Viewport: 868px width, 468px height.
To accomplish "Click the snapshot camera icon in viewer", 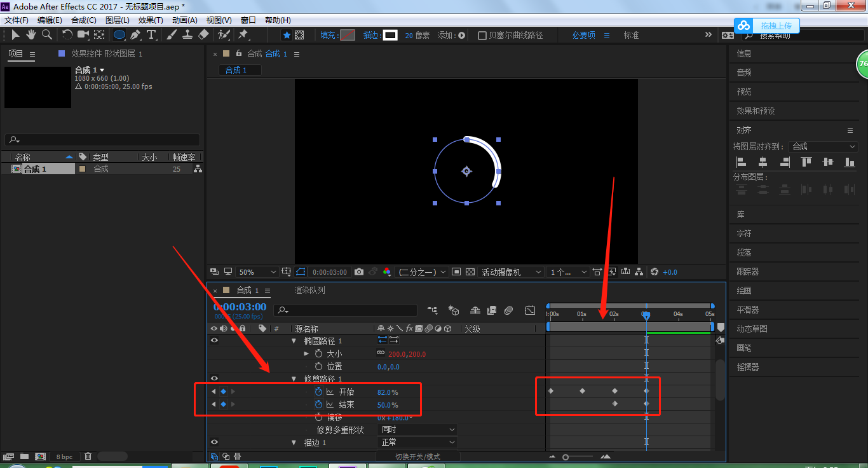I will pos(359,272).
